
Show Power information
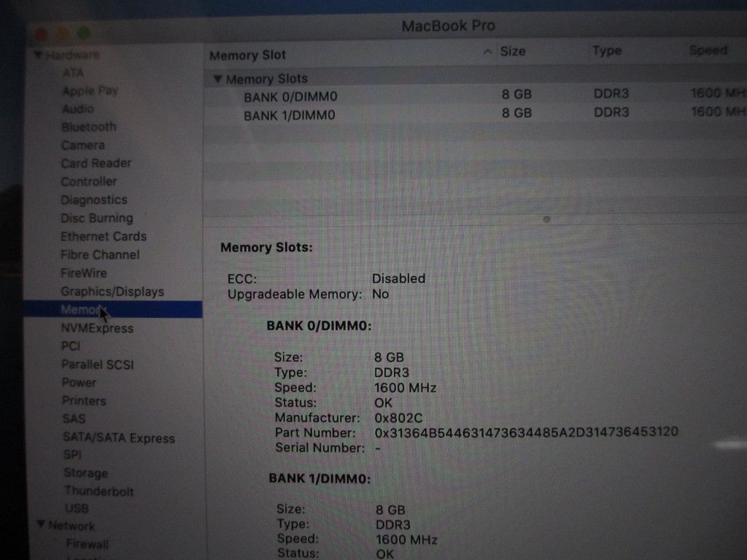79,383
